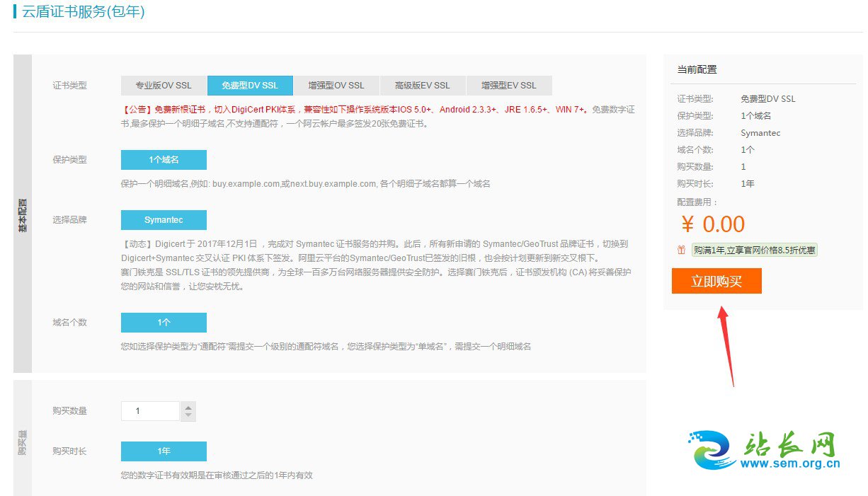Select the 增强型EV SSL certificate type
This screenshot has height=496, width=868.
pyautogui.click(x=509, y=86)
